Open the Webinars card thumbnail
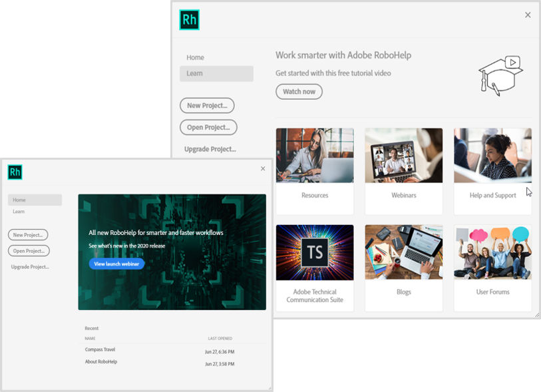The width and height of the screenshot is (541, 392). tap(404, 155)
